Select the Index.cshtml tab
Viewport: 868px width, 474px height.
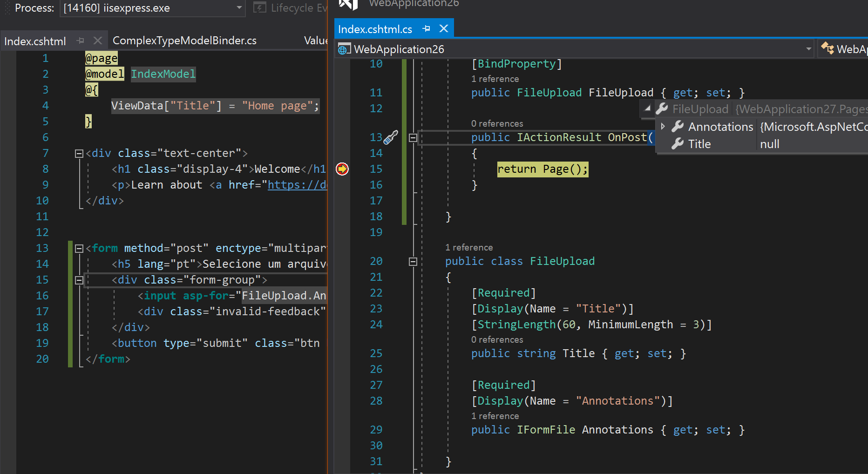35,41
